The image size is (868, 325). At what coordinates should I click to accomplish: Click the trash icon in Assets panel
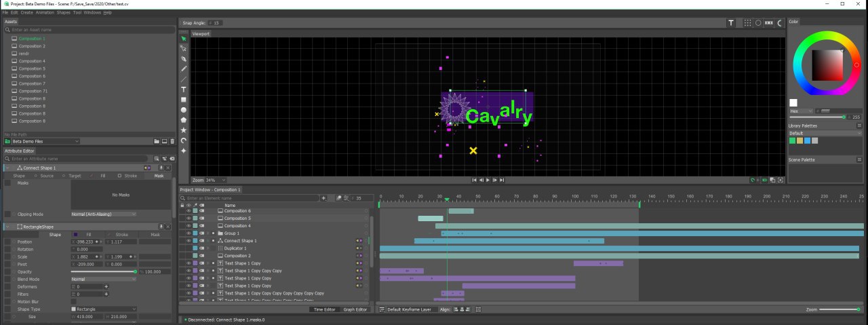172,141
